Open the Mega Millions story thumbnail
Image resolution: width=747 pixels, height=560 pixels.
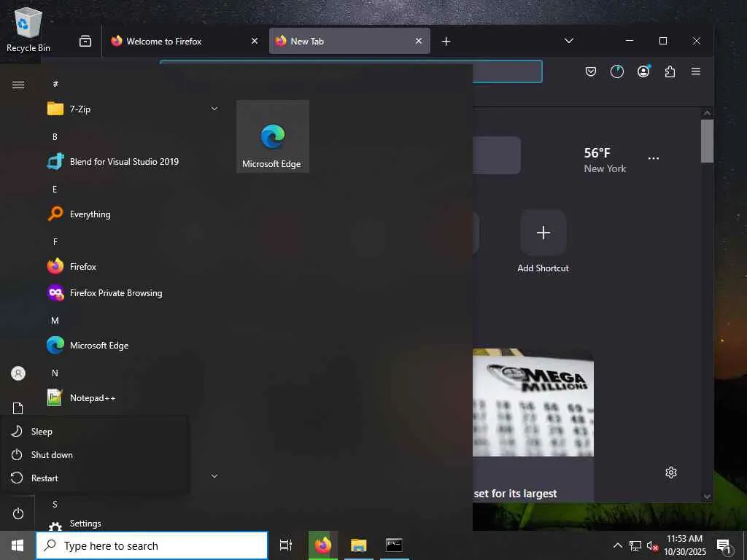(533, 402)
